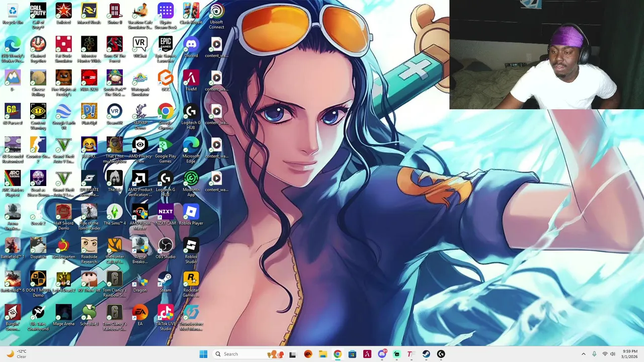Select the Enlisted desktop shortcut

[63, 14]
